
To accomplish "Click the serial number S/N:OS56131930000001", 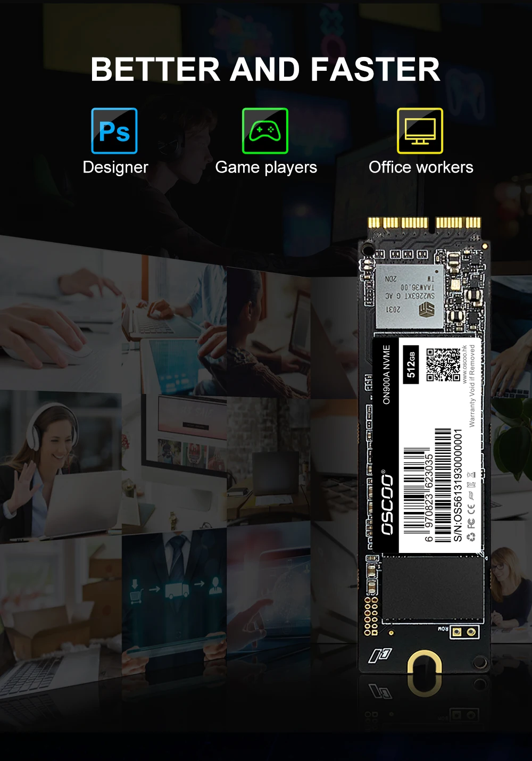I will click(x=458, y=485).
